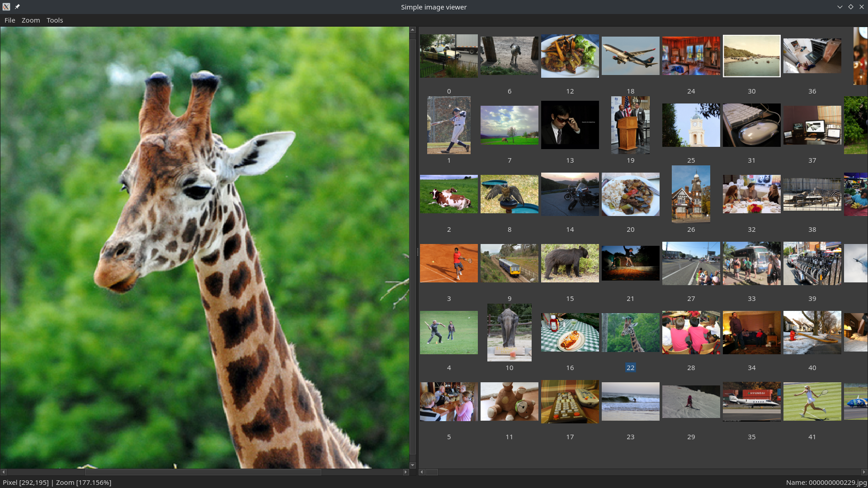
Task: Open the Zoom menu
Action: point(30,20)
